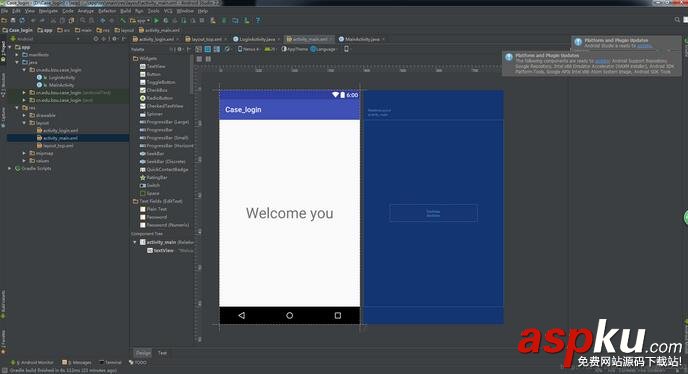
Task: Select CheckBox widget in palette
Action: click(x=154, y=90)
